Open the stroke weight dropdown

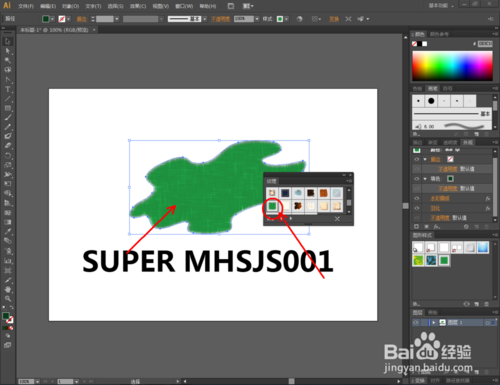pyautogui.click(x=117, y=19)
